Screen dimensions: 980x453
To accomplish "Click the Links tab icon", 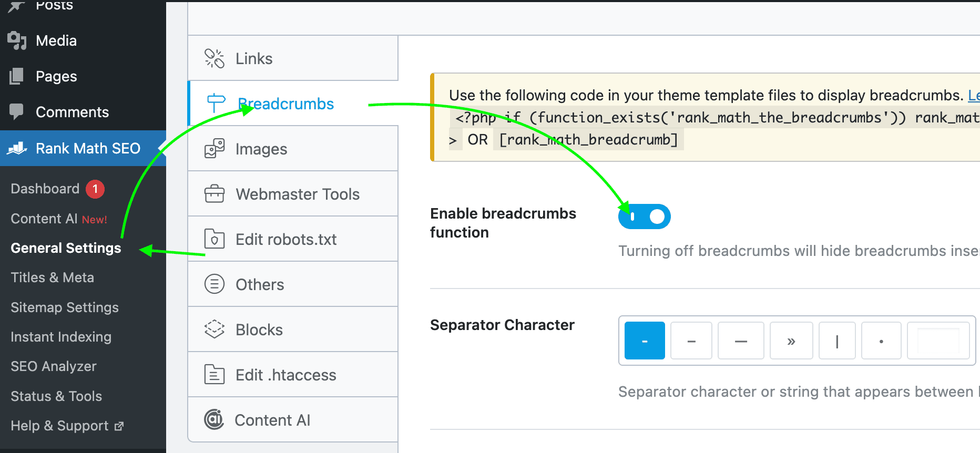I will tap(215, 58).
